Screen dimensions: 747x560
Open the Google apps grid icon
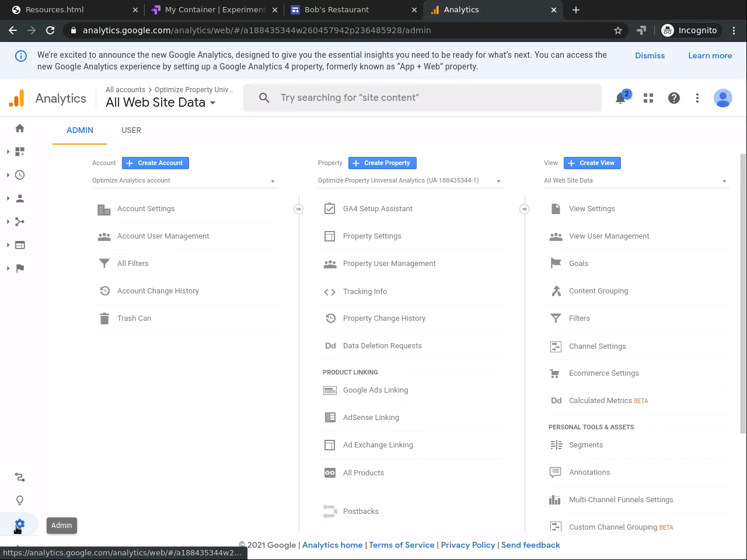click(x=648, y=98)
